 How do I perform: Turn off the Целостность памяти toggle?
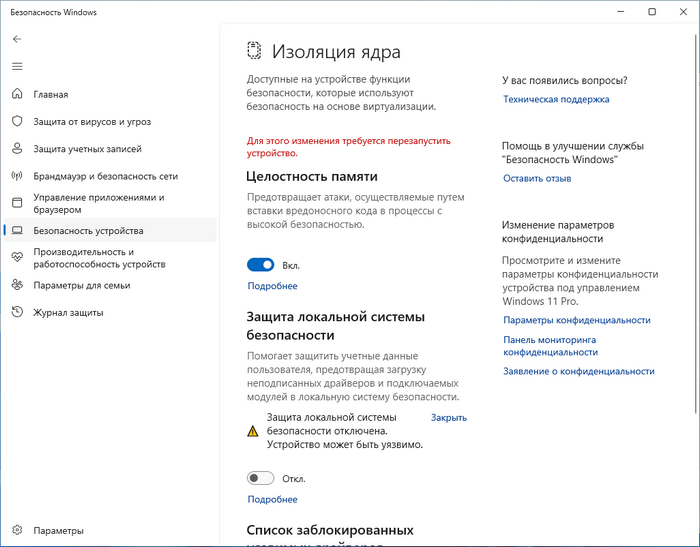click(260, 265)
